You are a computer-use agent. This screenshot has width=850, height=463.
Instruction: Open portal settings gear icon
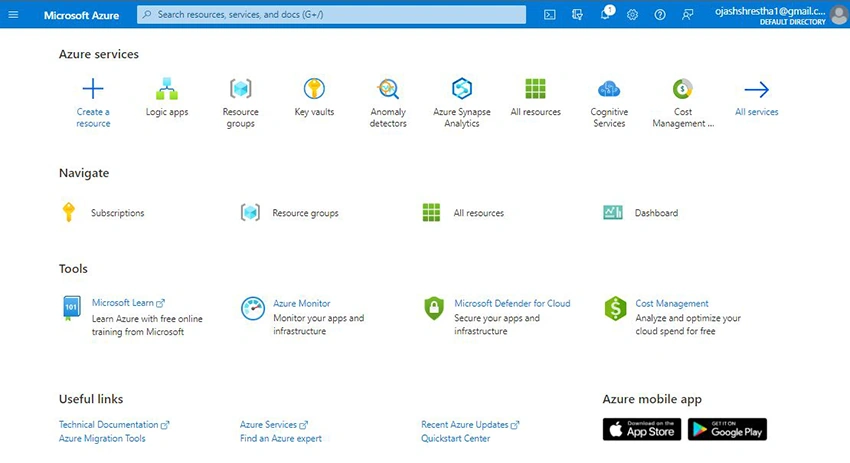(x=632, y=15)
